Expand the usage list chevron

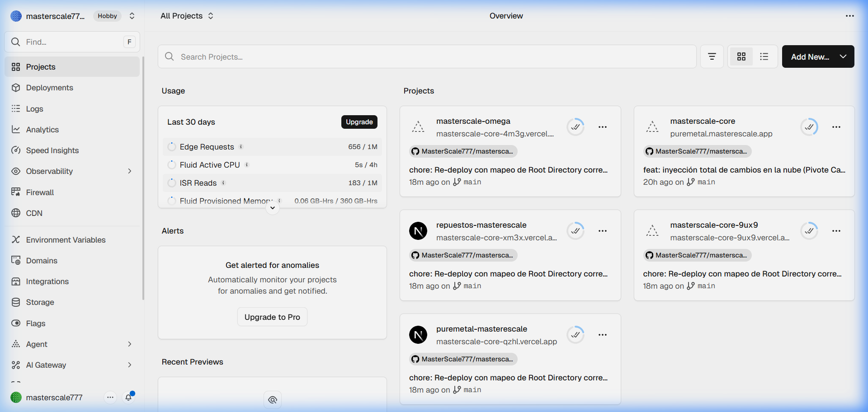[273, 208]
